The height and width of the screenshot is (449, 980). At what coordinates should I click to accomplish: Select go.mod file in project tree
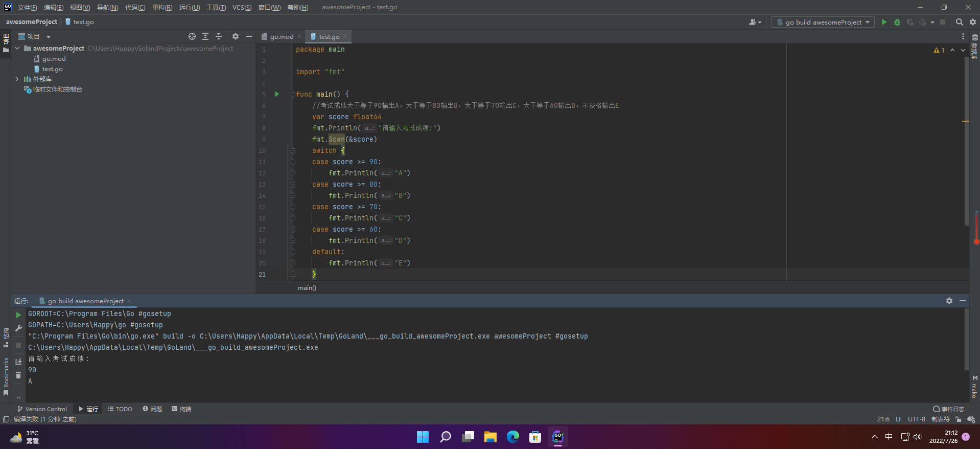pos(54,59)
